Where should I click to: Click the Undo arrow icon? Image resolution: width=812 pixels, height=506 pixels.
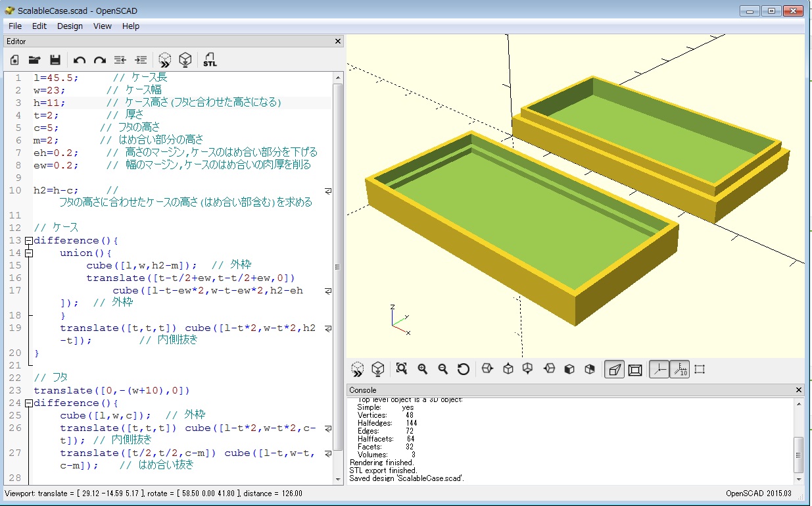click(80, 60)
